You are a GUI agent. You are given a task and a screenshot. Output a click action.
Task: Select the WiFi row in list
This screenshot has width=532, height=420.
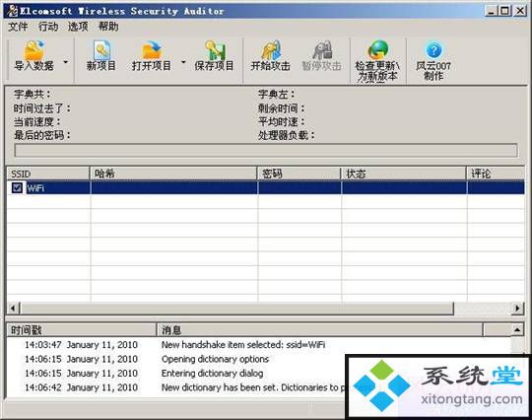pyautogui.click(x=266, y=187)
